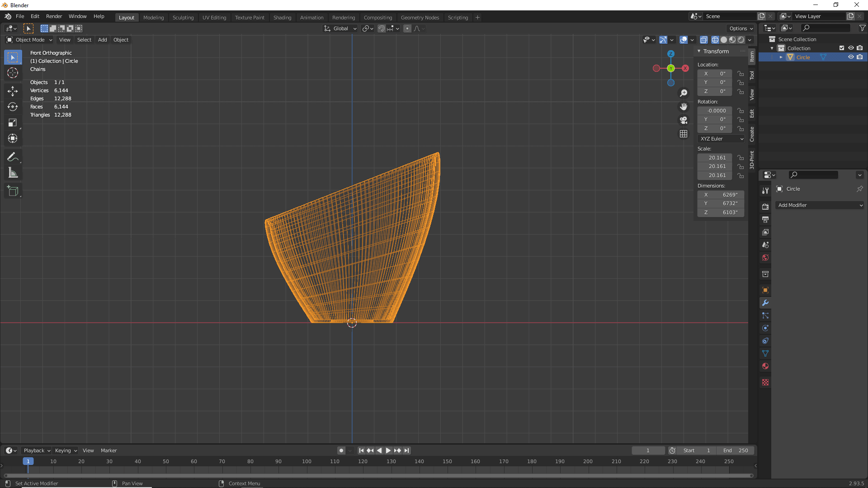Activate the Rotate tool

point(13,107)
